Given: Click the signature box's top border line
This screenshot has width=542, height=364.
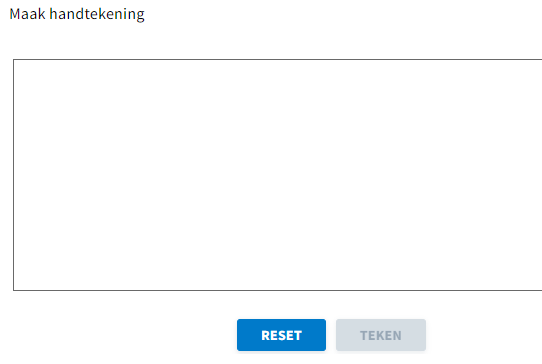Looking at the screenshot, I should coord(278,59).
